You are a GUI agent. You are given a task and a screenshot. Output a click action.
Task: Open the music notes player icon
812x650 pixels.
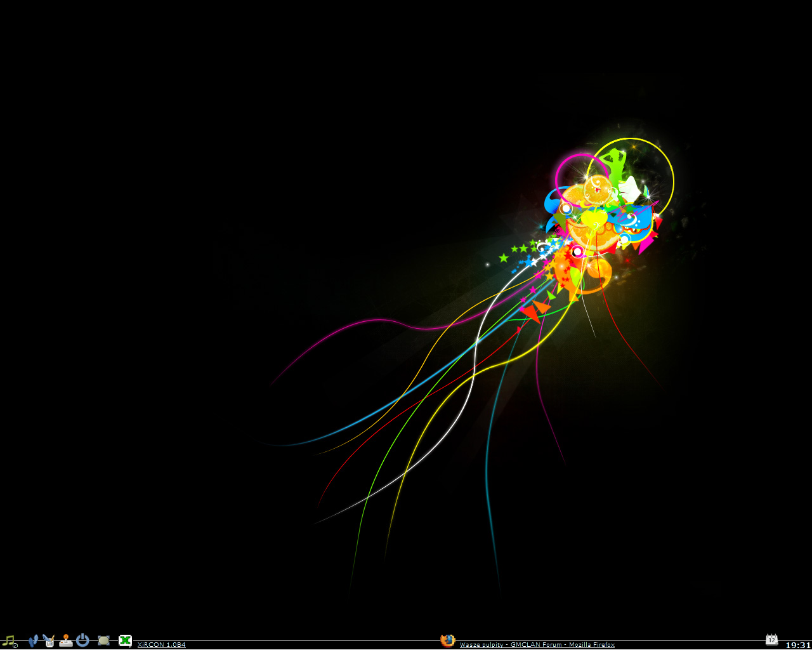9,641
